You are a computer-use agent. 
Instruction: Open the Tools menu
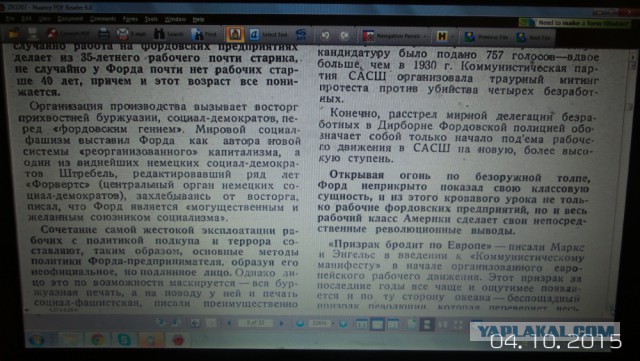(x=151, y=19)
